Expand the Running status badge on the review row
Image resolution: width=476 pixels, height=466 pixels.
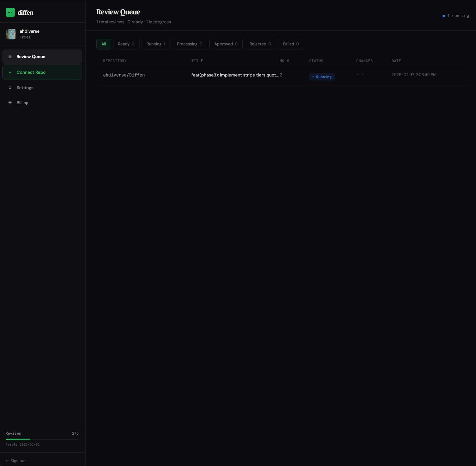pos(322,76)
